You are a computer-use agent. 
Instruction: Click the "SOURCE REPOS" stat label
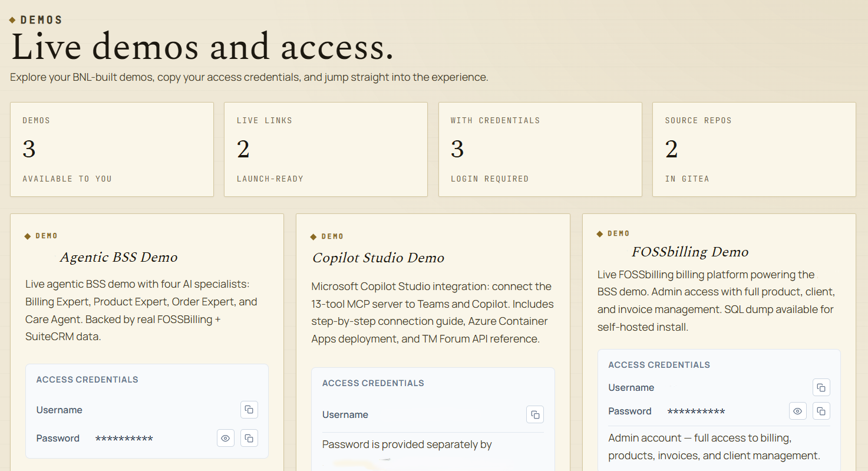pos(698,120)
